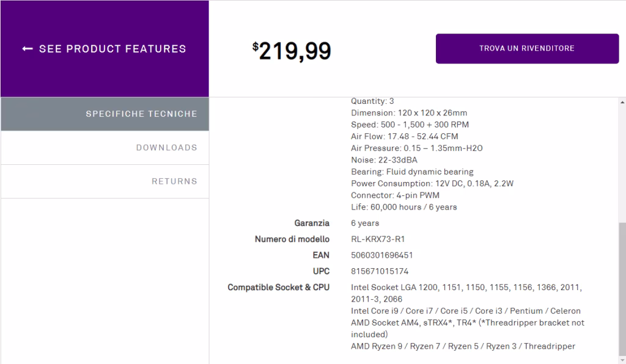The image size is (626, 364).
Task: Click the Compatible Socket & CPU label
Action: tap(278, 288)
